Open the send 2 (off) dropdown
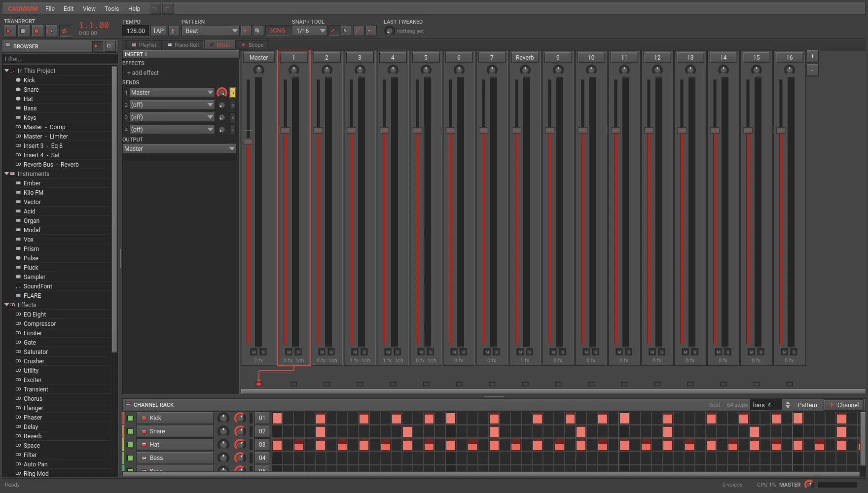This screenshot has width=868, height=493. [x=172, y=105]
